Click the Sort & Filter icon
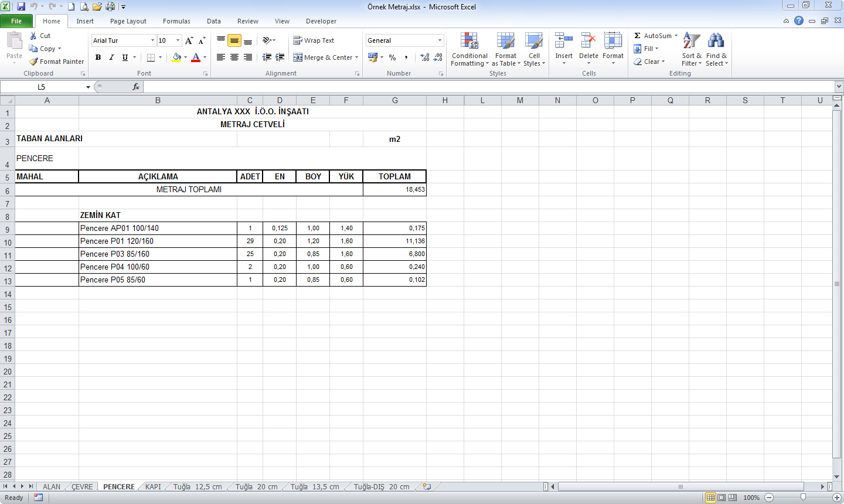Image resolution: width=844 pixels, height=504 pixels. [692, 50]
